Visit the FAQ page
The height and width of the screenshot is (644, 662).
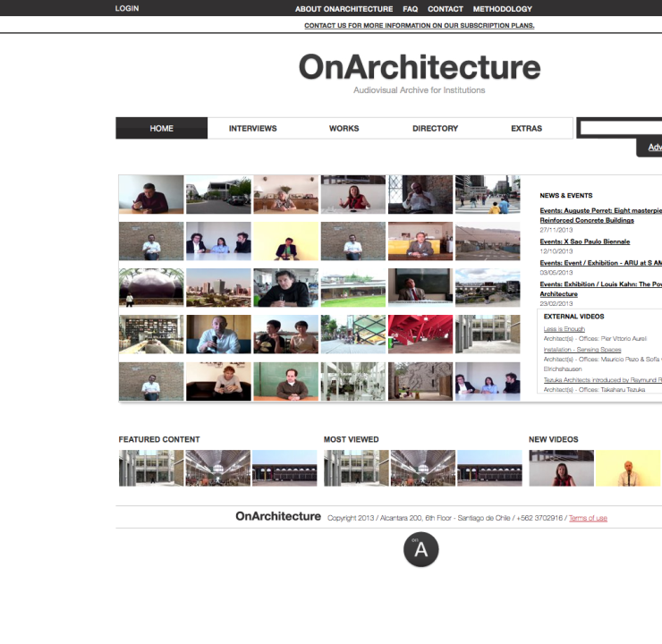[410, 9]
